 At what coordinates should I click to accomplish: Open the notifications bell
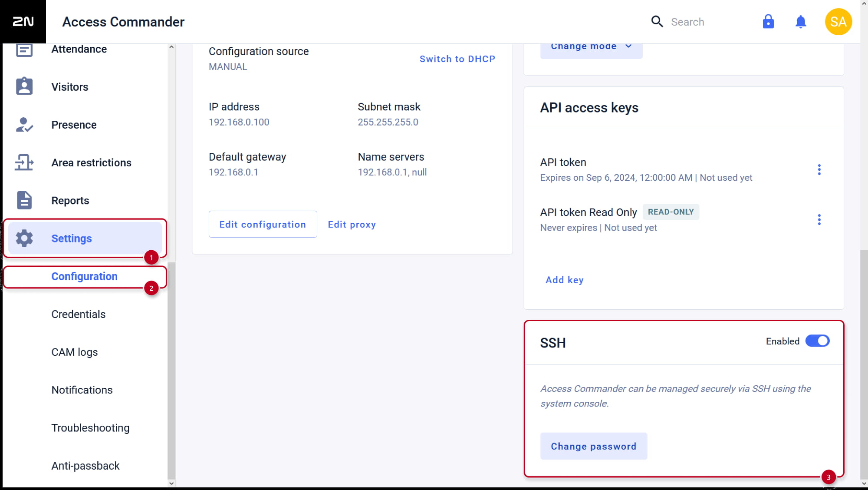[x=801, y=22]
